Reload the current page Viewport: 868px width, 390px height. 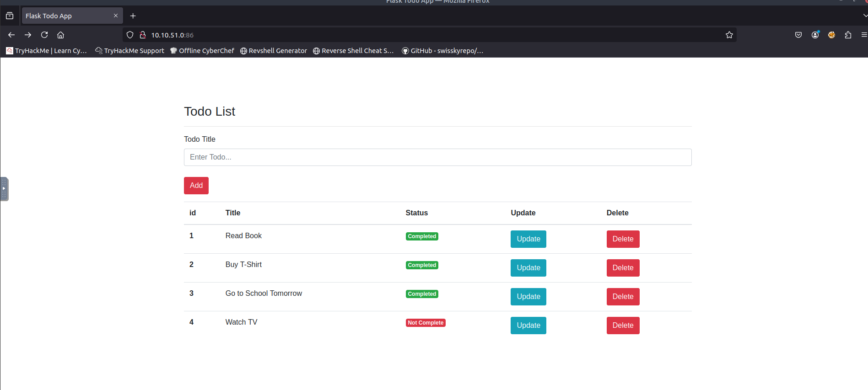(44, 35)
